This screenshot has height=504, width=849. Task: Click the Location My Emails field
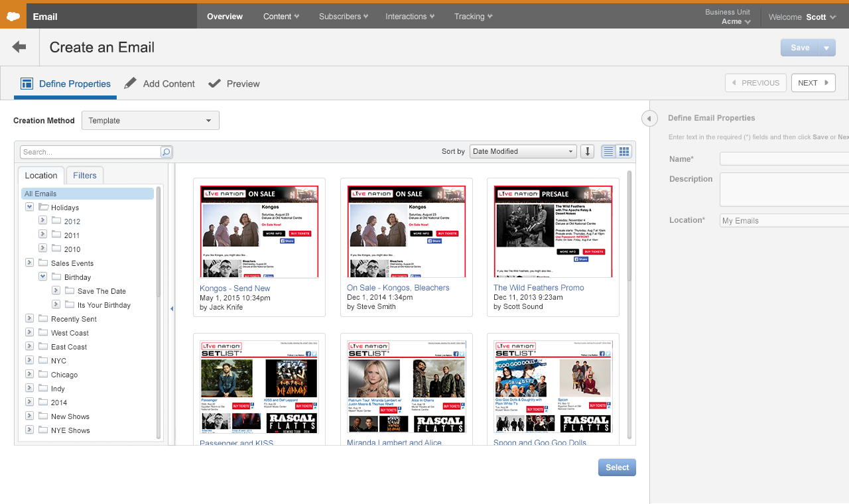[x=784, y=221]
